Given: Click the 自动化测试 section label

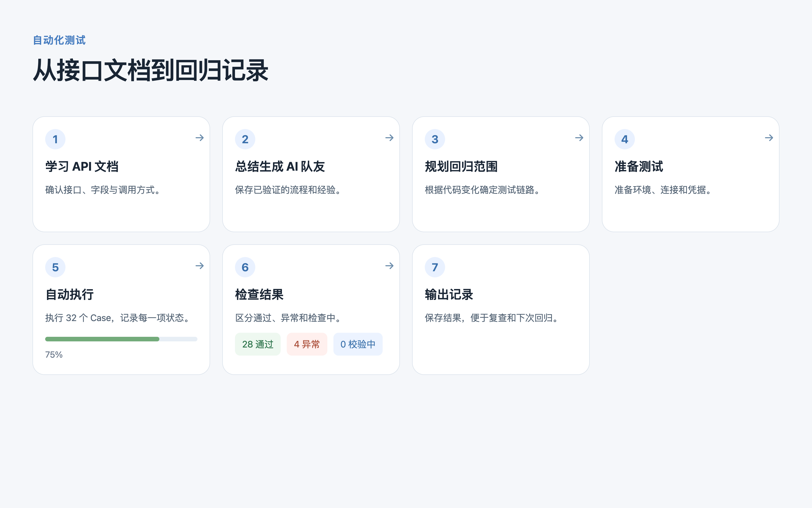Looking at the screenshot, I should coord(59,40).
